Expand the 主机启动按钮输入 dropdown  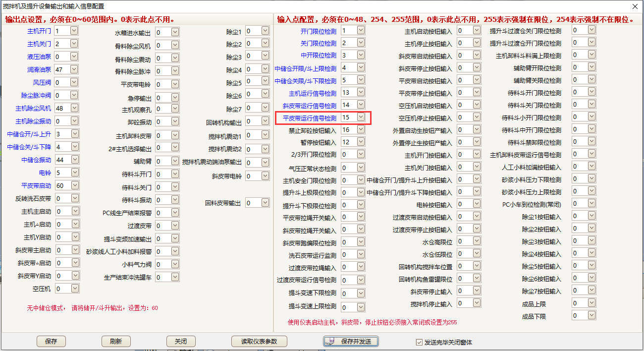tap(477, 30)
